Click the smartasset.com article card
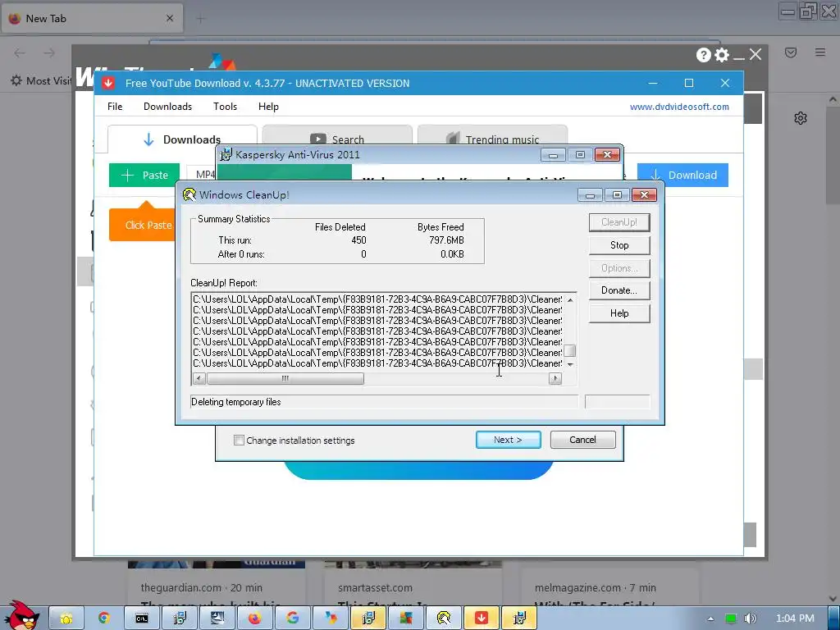 [x=413, y=584]
